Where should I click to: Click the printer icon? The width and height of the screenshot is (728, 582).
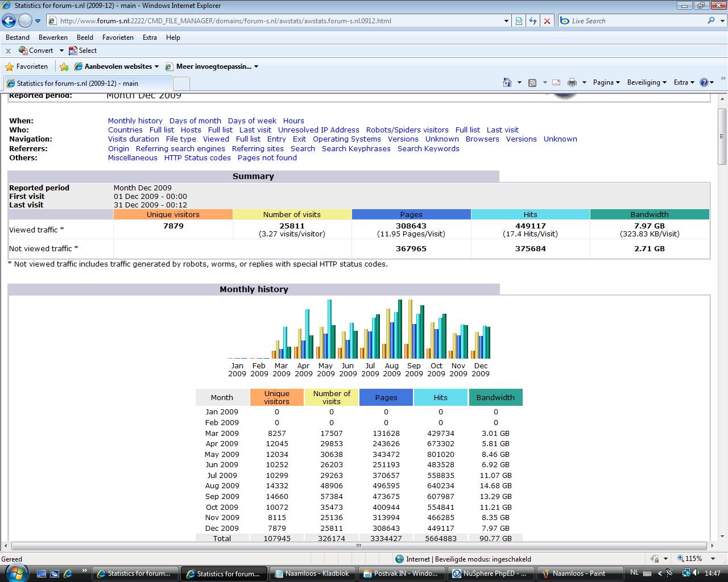(572, 82)
